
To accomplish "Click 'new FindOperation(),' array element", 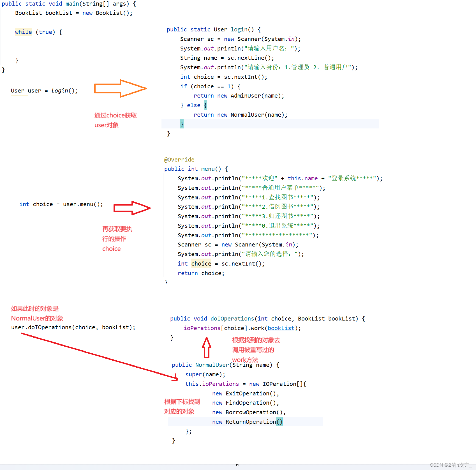I will [246, 403].
